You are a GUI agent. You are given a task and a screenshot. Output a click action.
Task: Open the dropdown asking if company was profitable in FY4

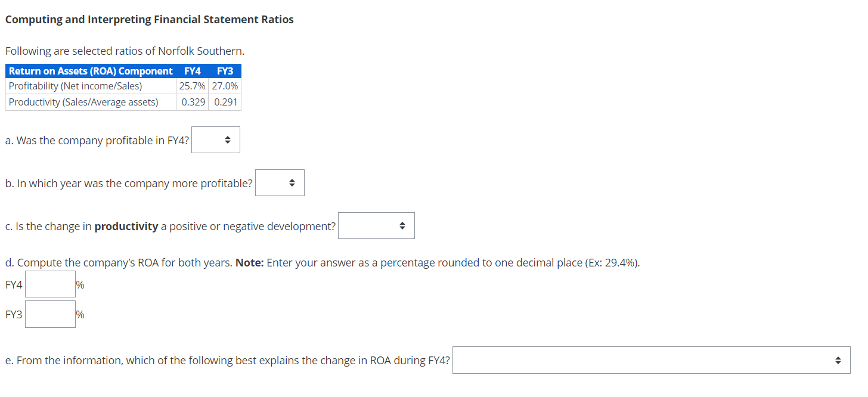pyautogui.click(x=215, y=139)
